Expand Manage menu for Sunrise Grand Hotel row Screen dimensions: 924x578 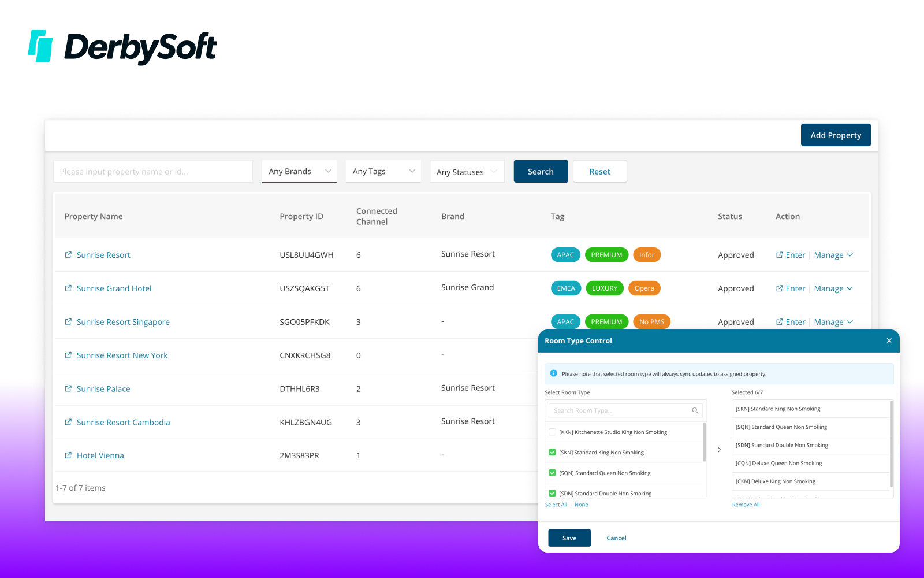[833, 288]
